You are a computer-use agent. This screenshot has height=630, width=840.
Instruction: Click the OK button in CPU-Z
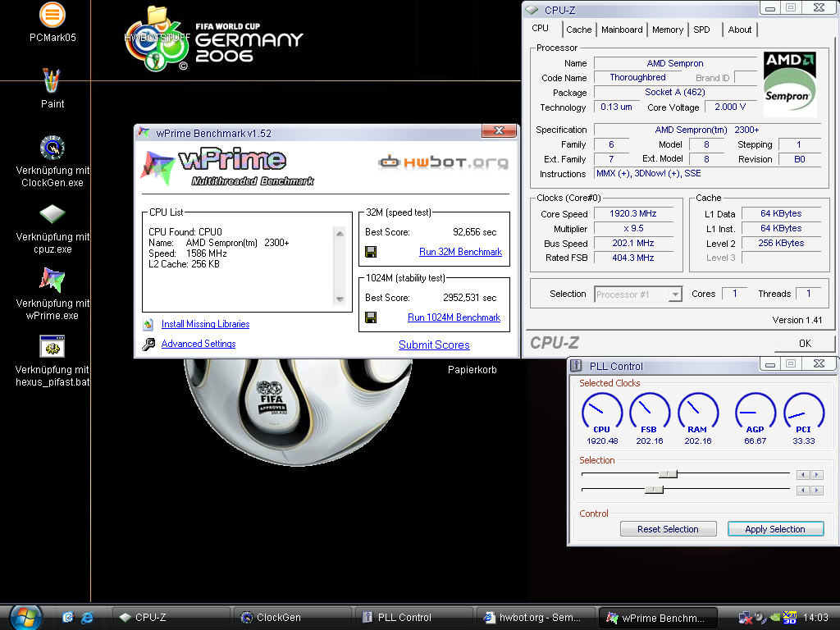point(805,344)
